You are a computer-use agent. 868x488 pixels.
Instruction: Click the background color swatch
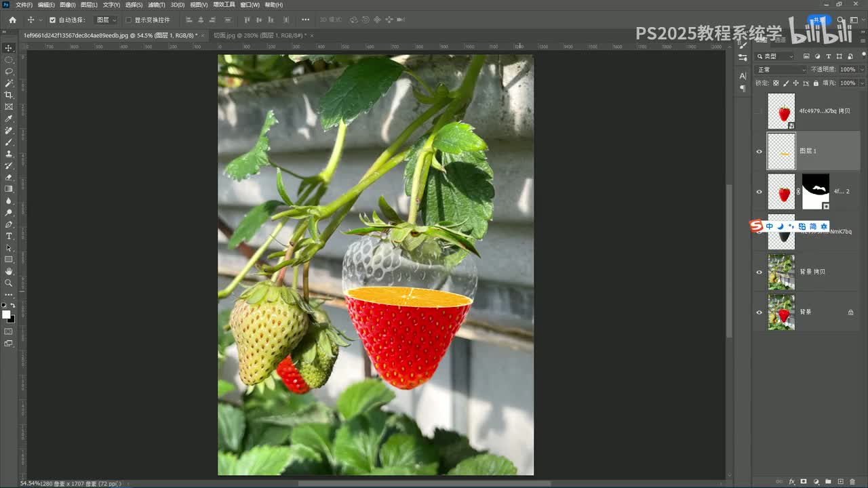(x=12, y=319)
